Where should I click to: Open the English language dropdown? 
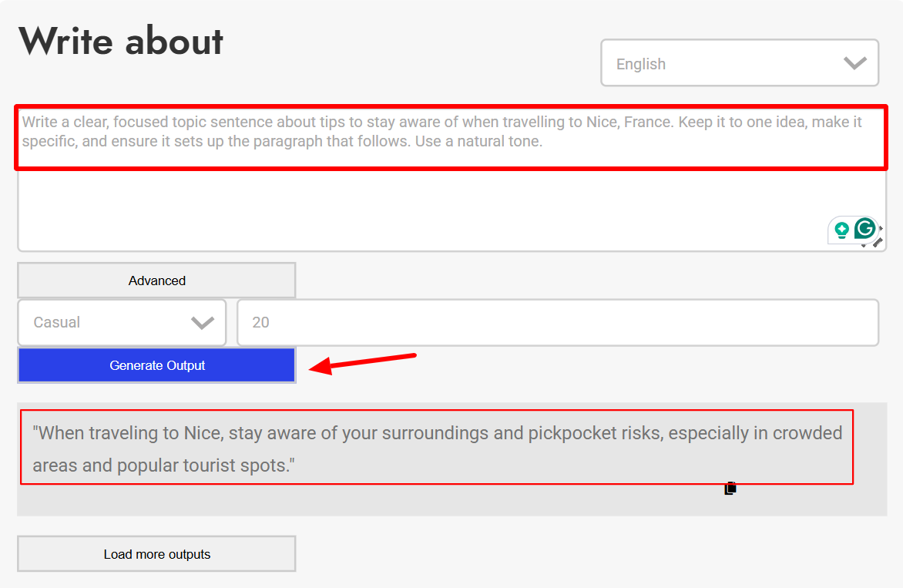click(740, 62)
